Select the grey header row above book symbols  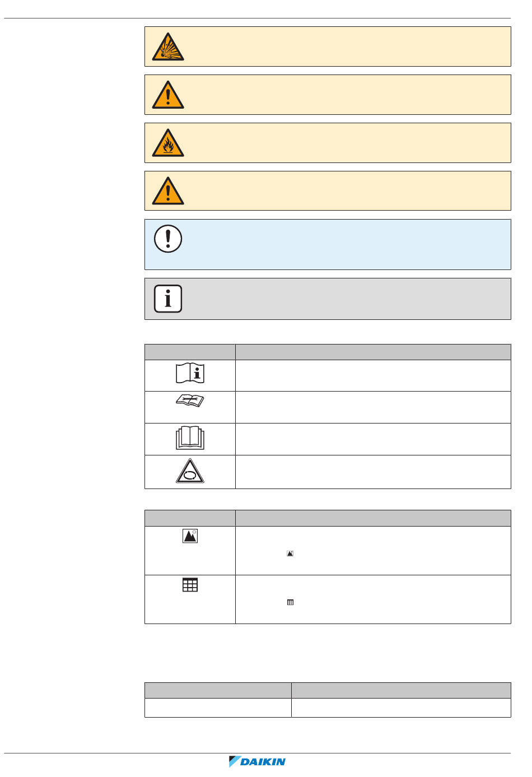click(328, 352)
